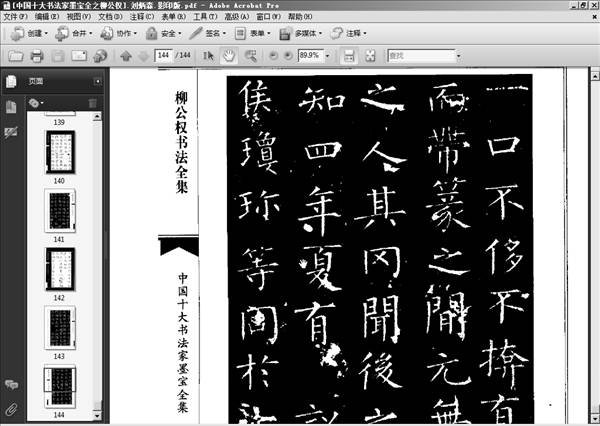The width and height of the screenshot is (600, 426).
Task: Choose the Marquee Zoom tool
Action: click(251, 56)
